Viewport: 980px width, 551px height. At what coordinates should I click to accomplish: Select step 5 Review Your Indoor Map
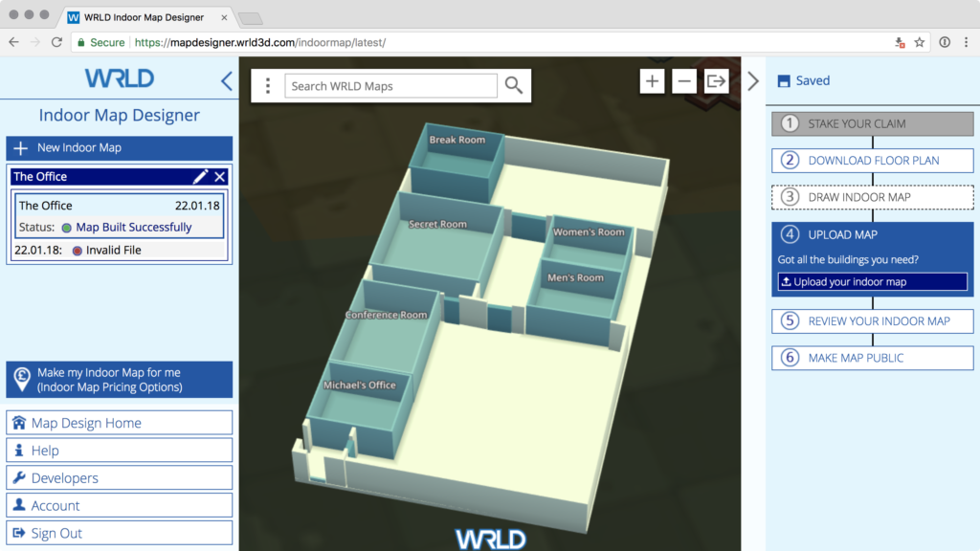tap(873, 321)
